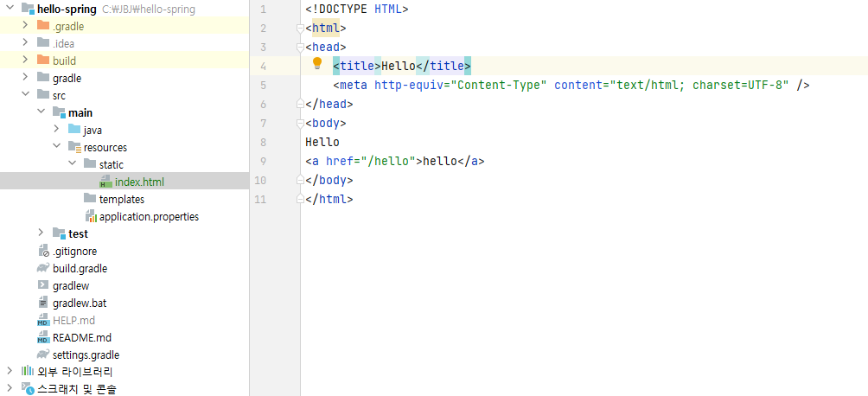
Task: Click the gradlew shell script icon
Action: point(43,285)
